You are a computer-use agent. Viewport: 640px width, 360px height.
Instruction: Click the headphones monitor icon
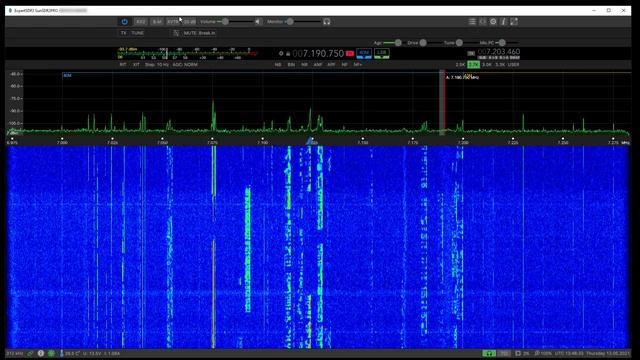pos(327,22)
